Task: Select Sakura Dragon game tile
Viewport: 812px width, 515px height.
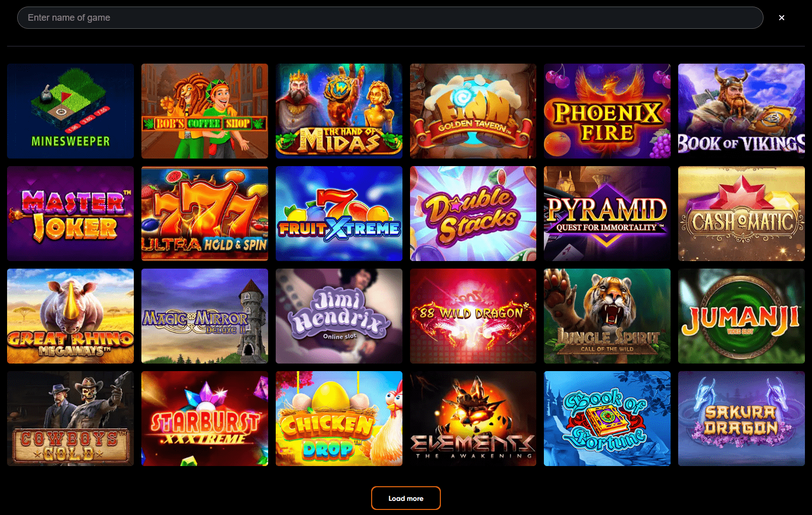Action: pos(741,419)
